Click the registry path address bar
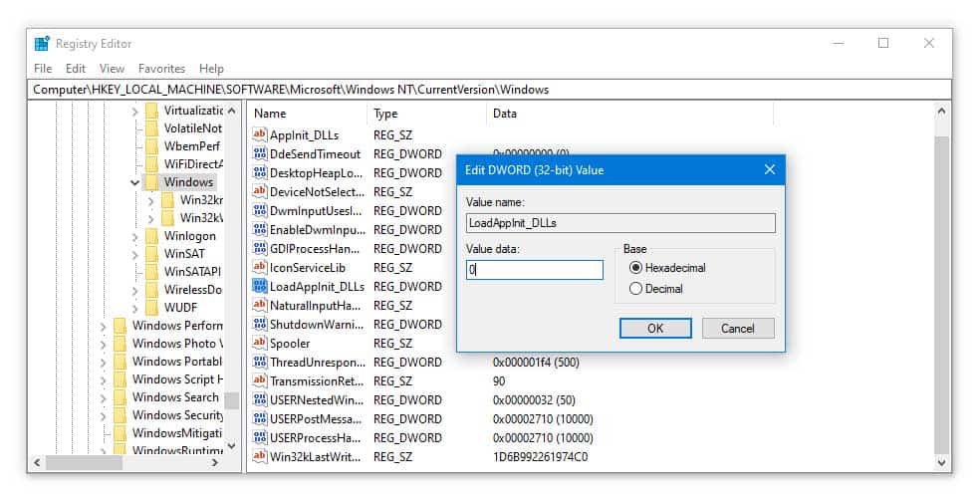Screen dimensions: 980x499 [490, 90]
